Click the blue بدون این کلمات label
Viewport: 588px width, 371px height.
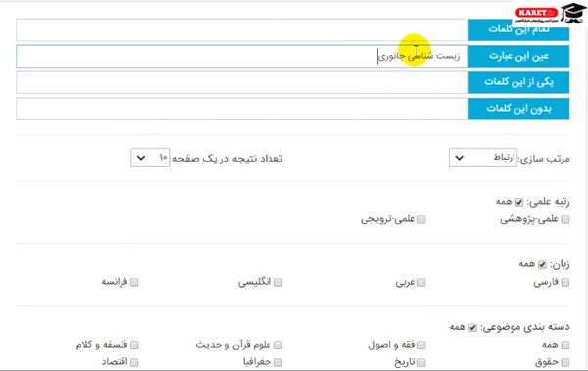(x=519, y=109)
